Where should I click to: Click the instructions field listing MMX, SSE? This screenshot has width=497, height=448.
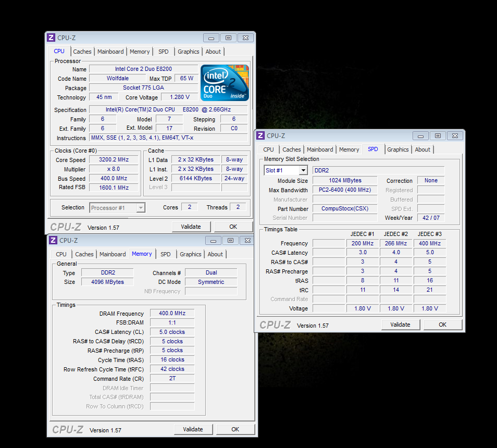[169, 138]
